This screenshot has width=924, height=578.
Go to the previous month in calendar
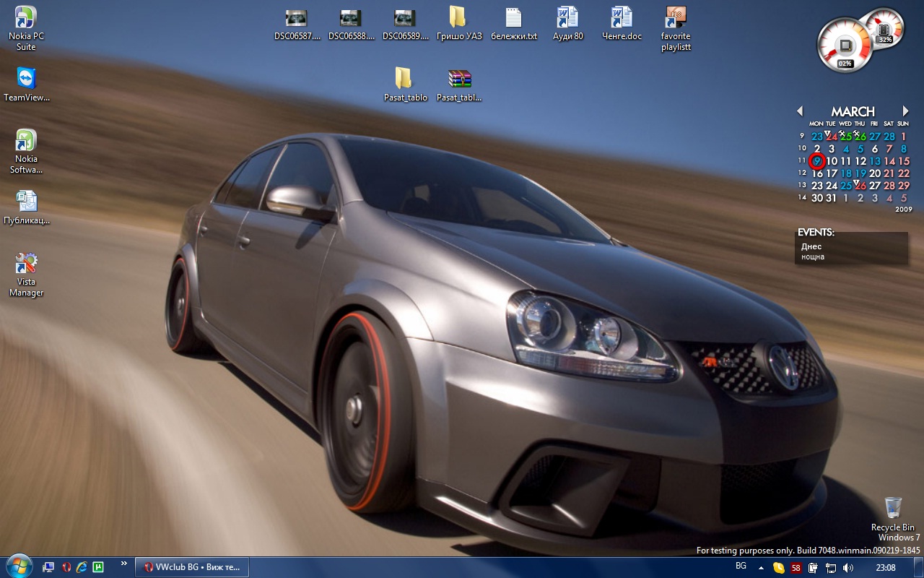click(x=800, y=111)
